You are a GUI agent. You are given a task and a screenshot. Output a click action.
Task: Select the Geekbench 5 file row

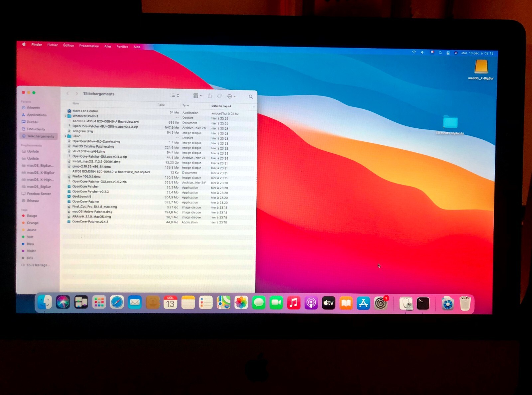click(x=158, y=197)
